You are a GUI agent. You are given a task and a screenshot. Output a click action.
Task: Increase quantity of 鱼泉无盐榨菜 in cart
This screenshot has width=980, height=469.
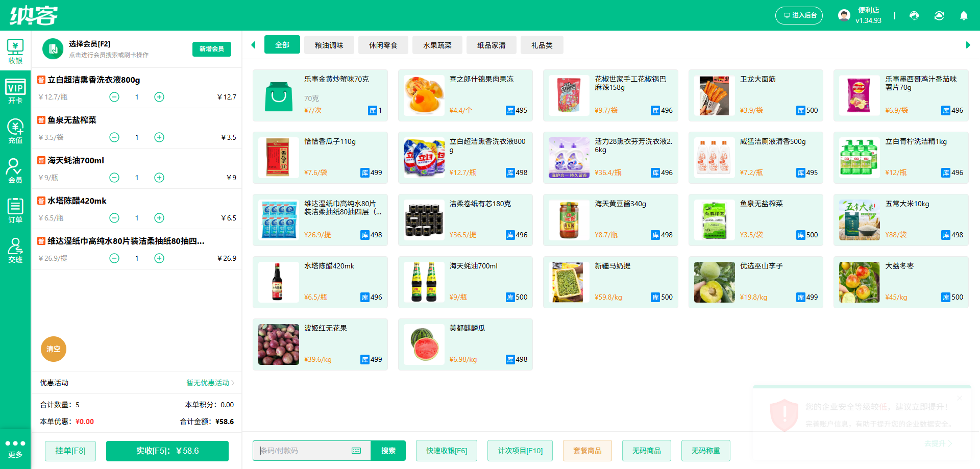(x=159, y=137)
